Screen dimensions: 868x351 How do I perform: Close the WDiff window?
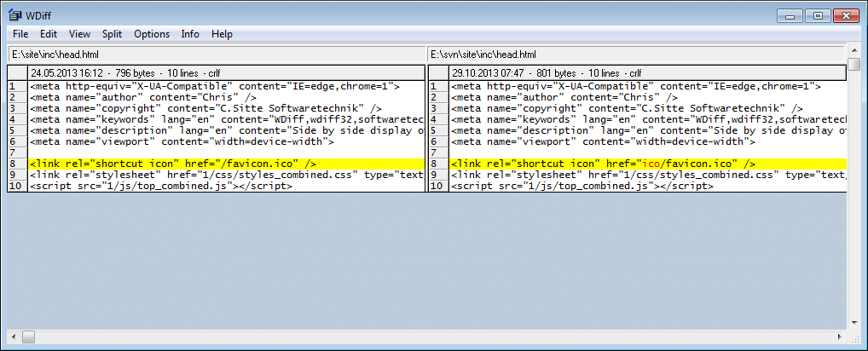coord(844,16)
